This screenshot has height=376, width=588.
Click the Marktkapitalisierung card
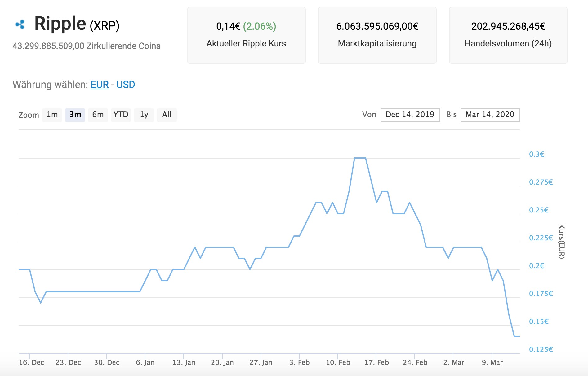point(377,35)
